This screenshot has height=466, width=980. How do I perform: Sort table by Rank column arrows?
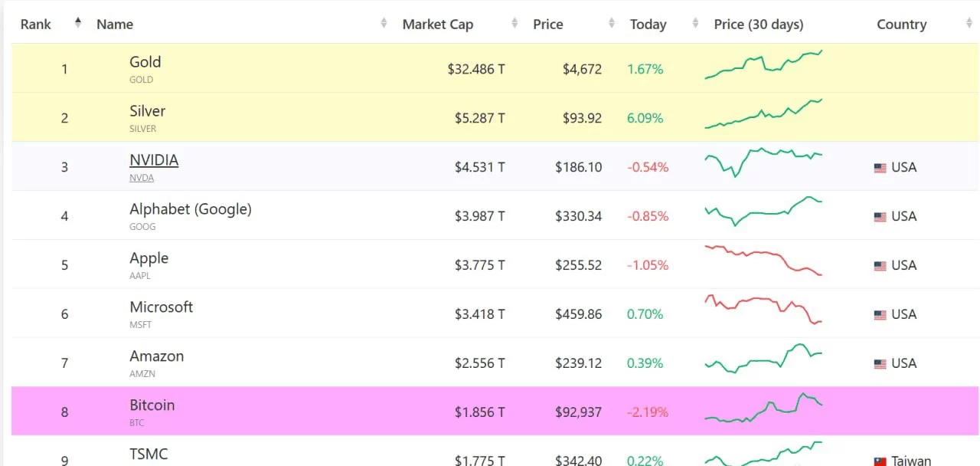(x=78, y=24)
